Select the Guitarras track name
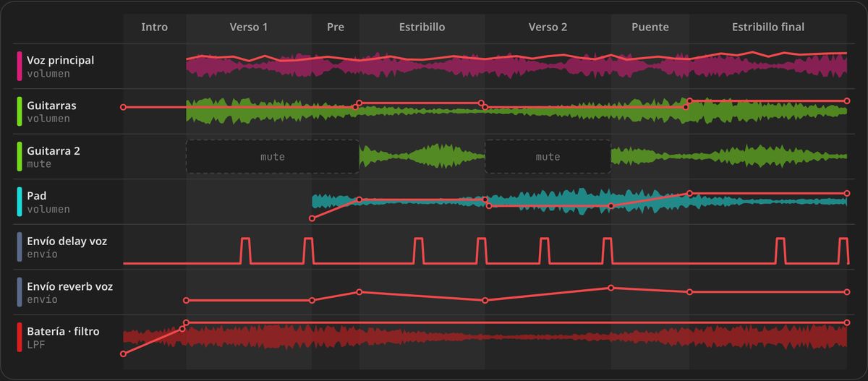 pos(51,106)
